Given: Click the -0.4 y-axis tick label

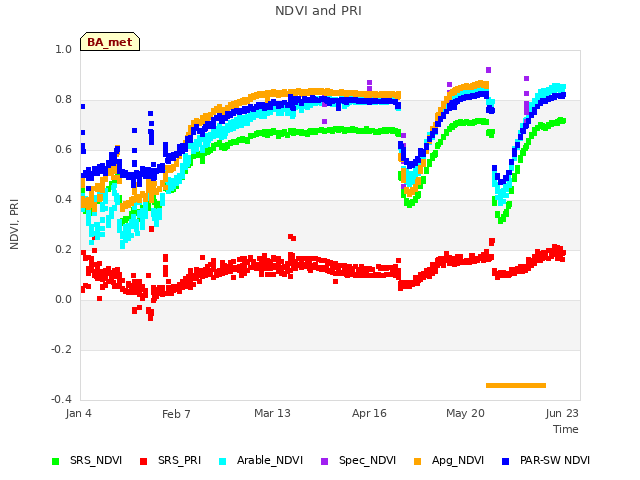Looking at the screenshot, I should 61,399.
